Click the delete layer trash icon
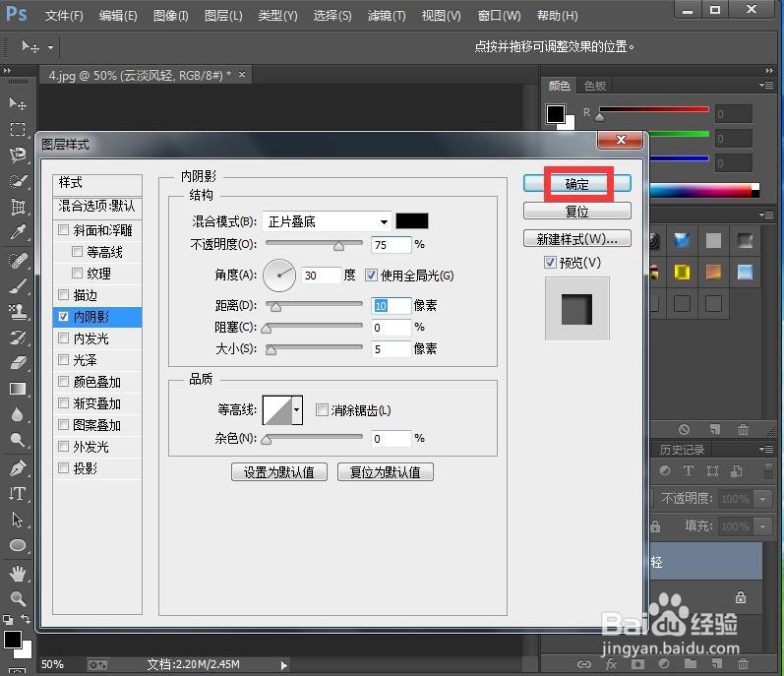Screen dimensions: 784x676 [743, 664]
